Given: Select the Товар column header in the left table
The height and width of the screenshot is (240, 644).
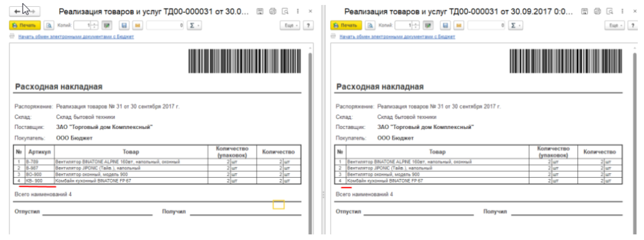Looking at the screenshot, I should (131, 152).
